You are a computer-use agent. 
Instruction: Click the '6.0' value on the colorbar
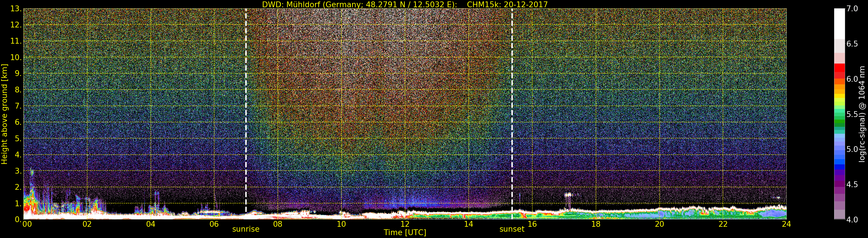pyautogui.click(x=852, y=79)
